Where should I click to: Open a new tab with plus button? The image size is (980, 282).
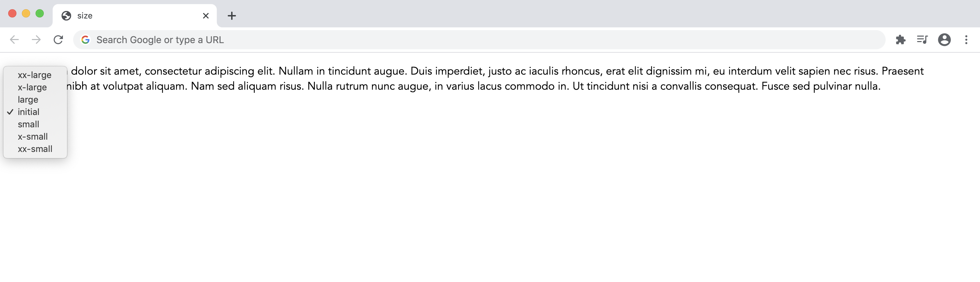(x=232, y=16)
